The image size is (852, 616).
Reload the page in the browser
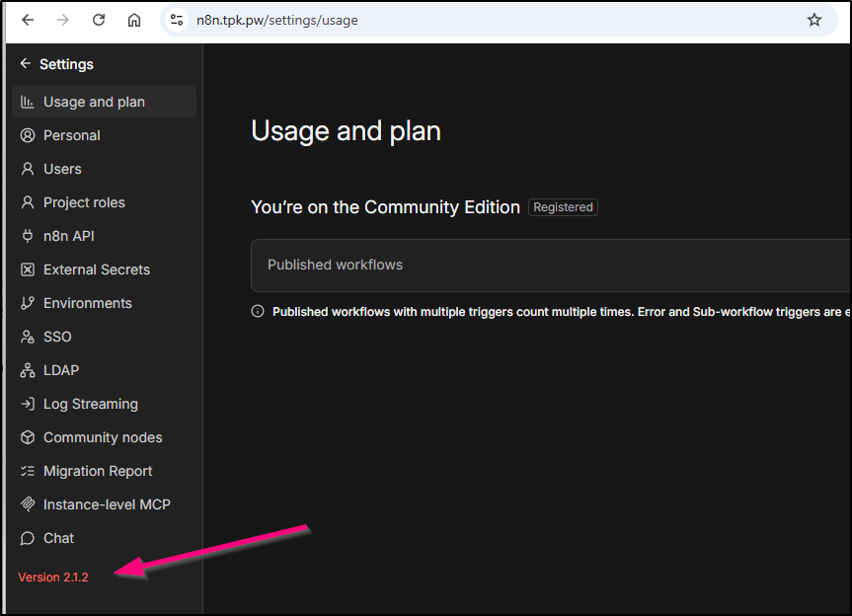(x=99, y=20)
